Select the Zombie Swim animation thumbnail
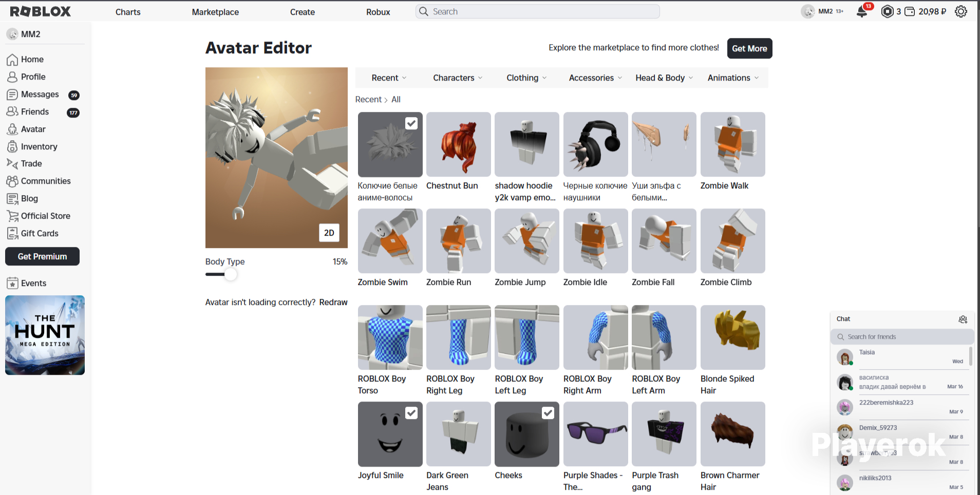This screenshot has height=495, width=980. [x=390, y=241]
